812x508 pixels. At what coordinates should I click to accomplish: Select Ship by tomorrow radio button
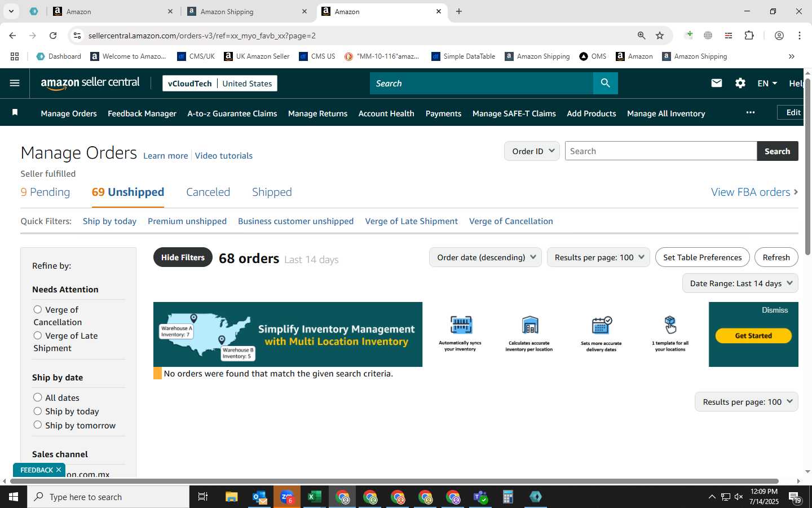pos(38,424)
